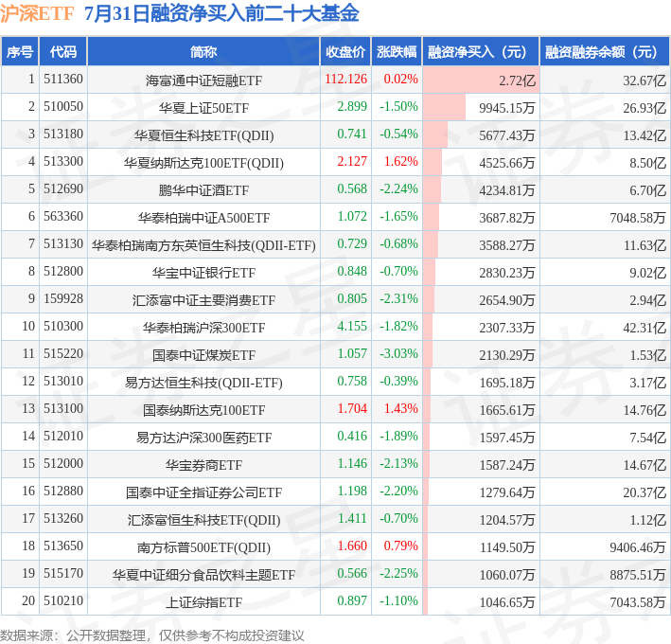Select 华夏纳斯达克100ETF(QDII) name

coord(203,162)
